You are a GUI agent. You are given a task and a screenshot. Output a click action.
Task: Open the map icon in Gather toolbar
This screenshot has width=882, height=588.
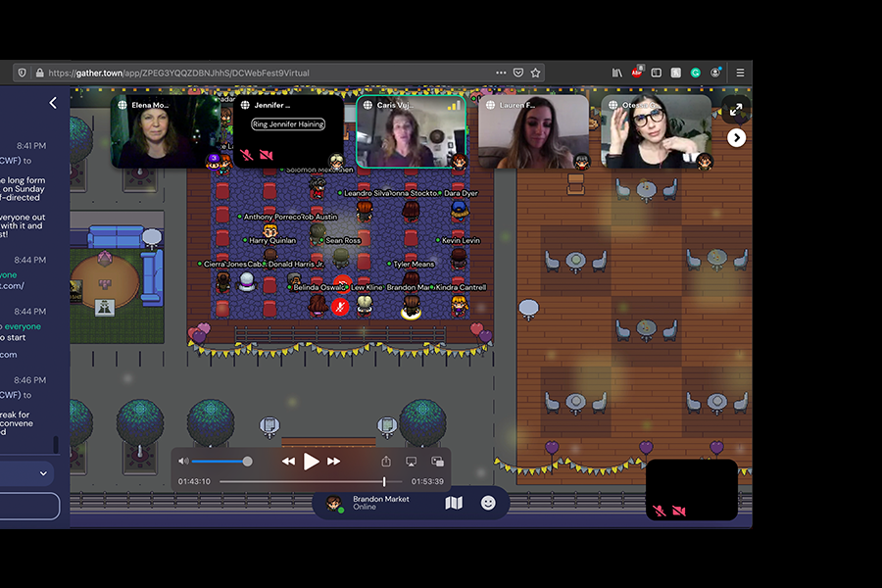454,503
